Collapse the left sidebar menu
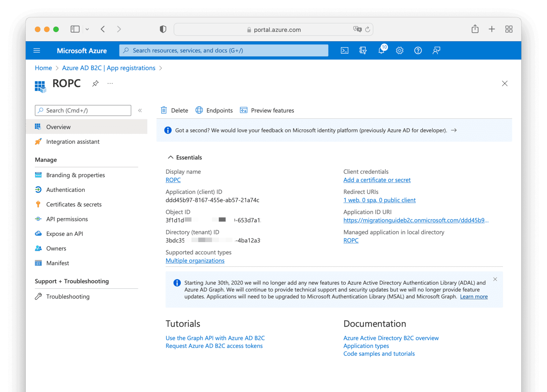547x392 pixels. tap(140, 110)
